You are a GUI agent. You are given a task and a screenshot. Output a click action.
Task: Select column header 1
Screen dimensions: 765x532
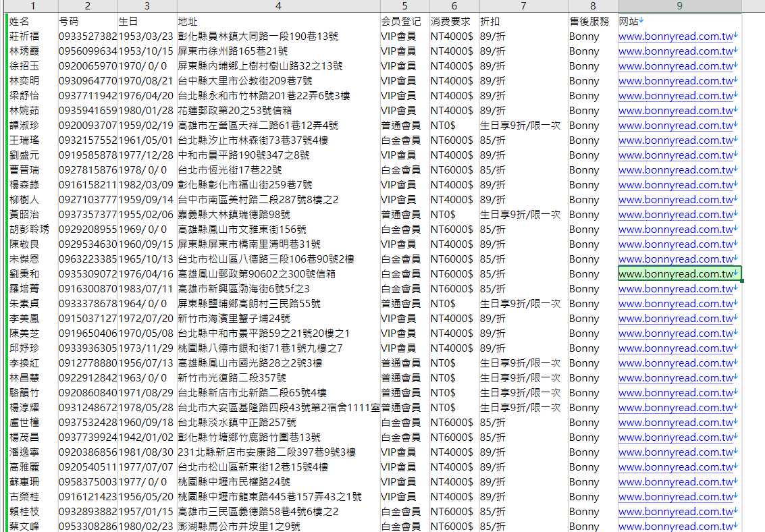32,6
